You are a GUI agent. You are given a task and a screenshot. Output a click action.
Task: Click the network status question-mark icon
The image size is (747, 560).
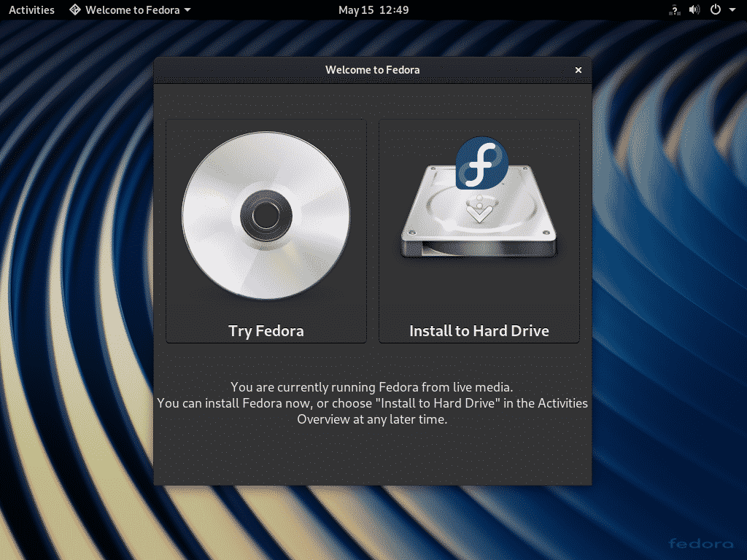point(675,10)
